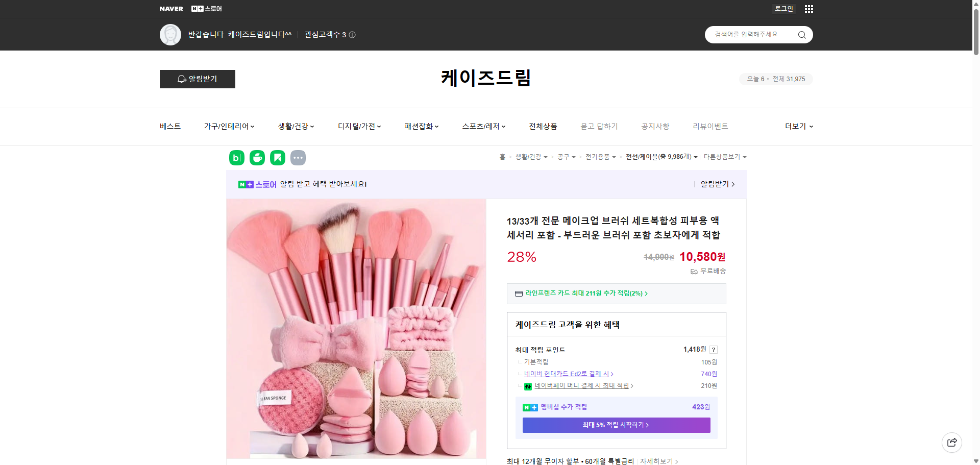The height and width of the screenshot is (465, 980).
Task: Click the green Keep bookmark icon
Action: (x=277, y=158)
